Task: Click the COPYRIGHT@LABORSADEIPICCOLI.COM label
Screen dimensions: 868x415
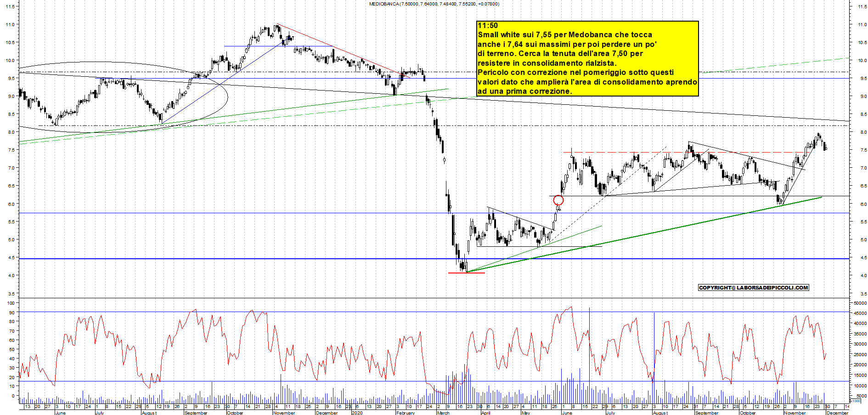Action: [753, 288]
